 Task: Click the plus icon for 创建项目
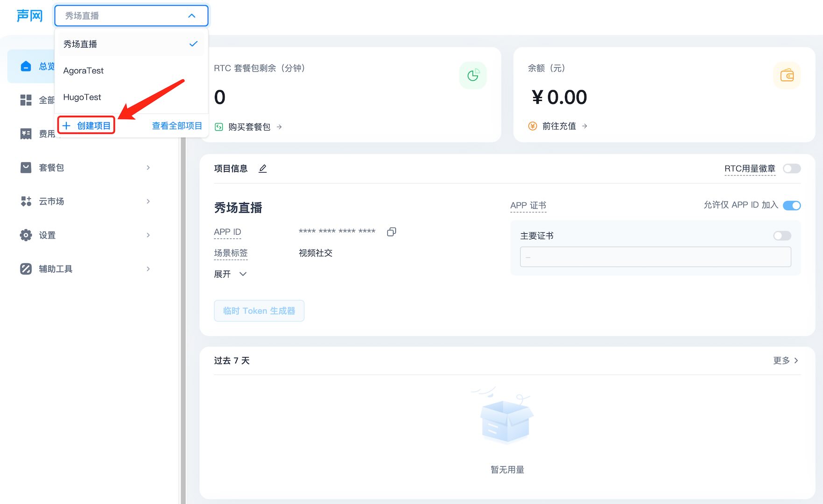(67, 126)
